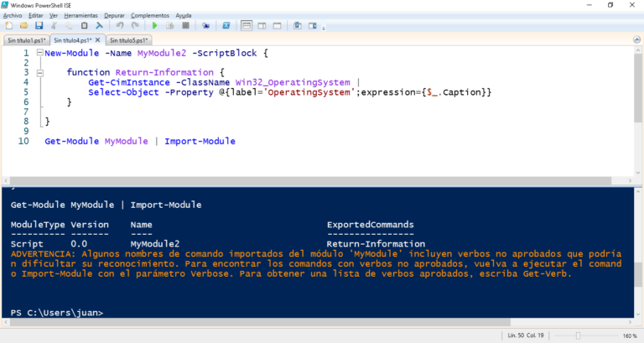Viewport: 644px width, 343px height.
Task: Click the console prompt PS C:\Users\juan>
Action: [57, 313]
